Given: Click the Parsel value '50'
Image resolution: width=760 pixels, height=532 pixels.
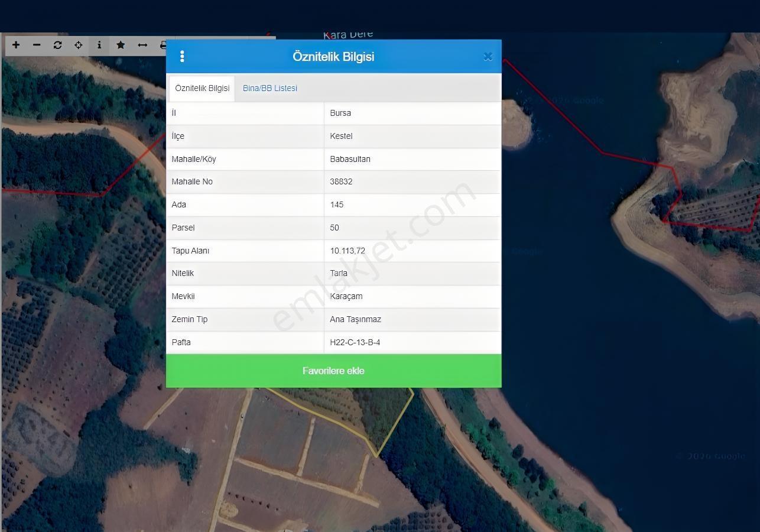Looking at the screenshot, I should [334, 228].
